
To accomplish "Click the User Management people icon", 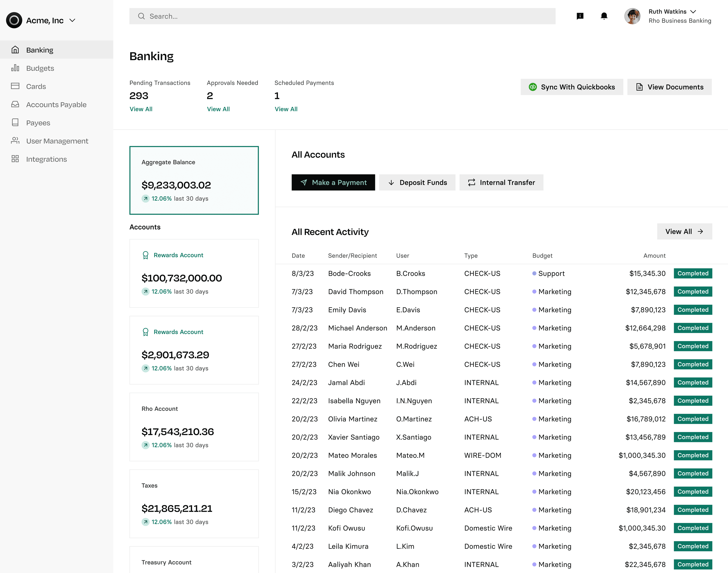I will 15,141.
